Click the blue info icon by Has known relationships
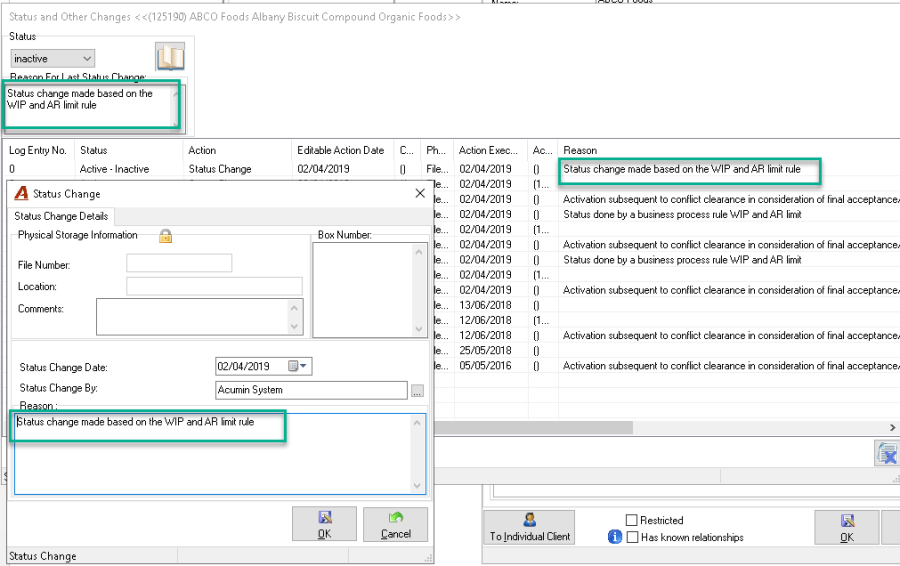This screenshot has height=566, width=900. tap(615, 537)
